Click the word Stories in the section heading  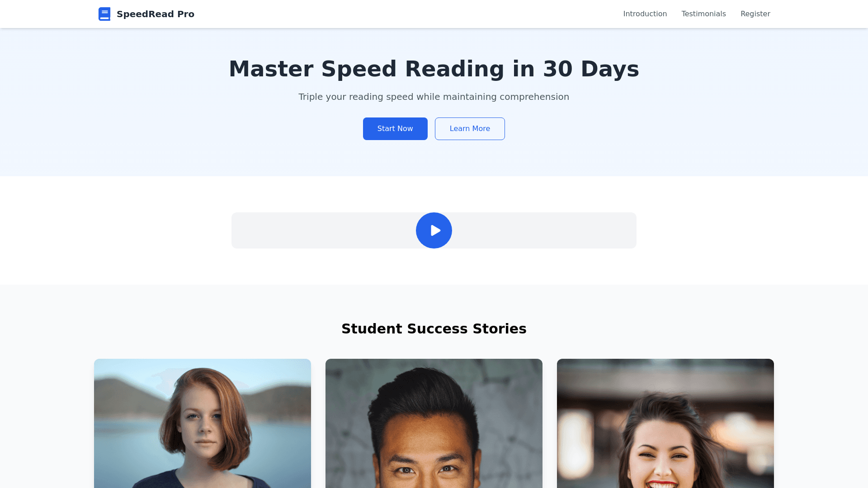click(x=500, y=328)
